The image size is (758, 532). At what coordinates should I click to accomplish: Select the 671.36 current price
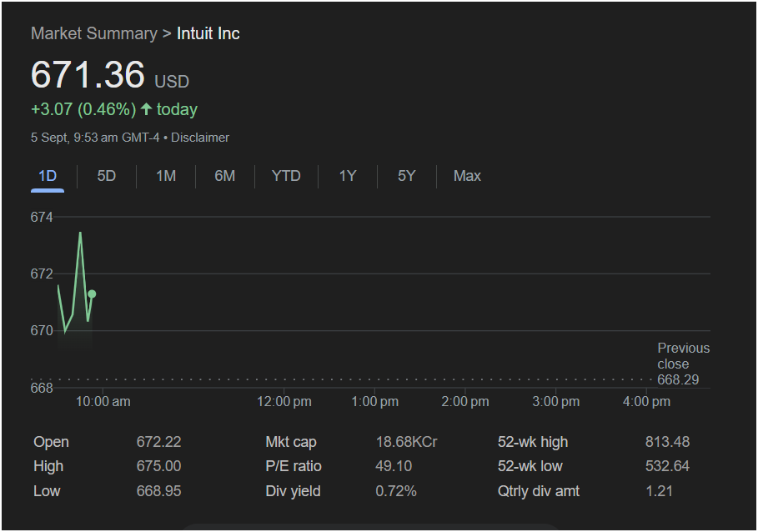point(88,74)
